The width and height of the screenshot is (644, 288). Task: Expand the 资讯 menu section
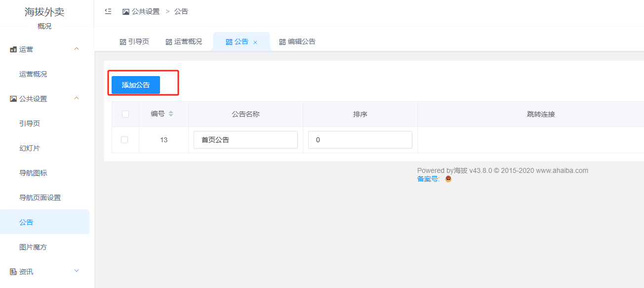76,271
